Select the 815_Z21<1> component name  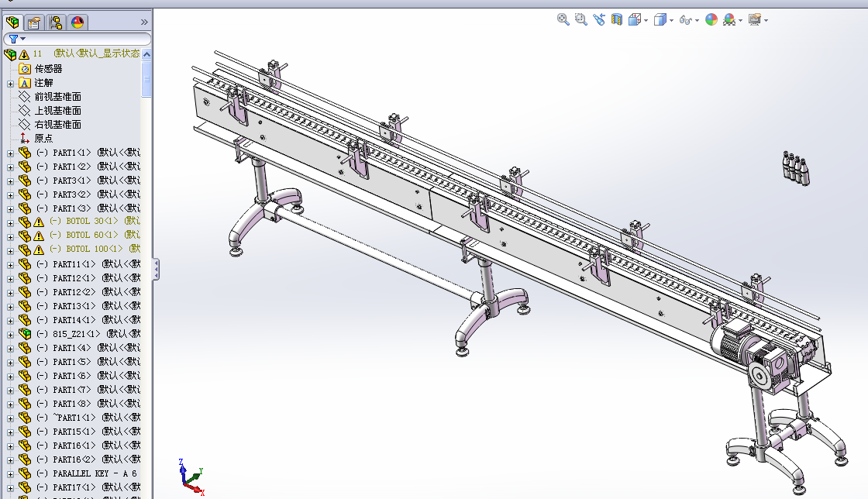(88, 334)
